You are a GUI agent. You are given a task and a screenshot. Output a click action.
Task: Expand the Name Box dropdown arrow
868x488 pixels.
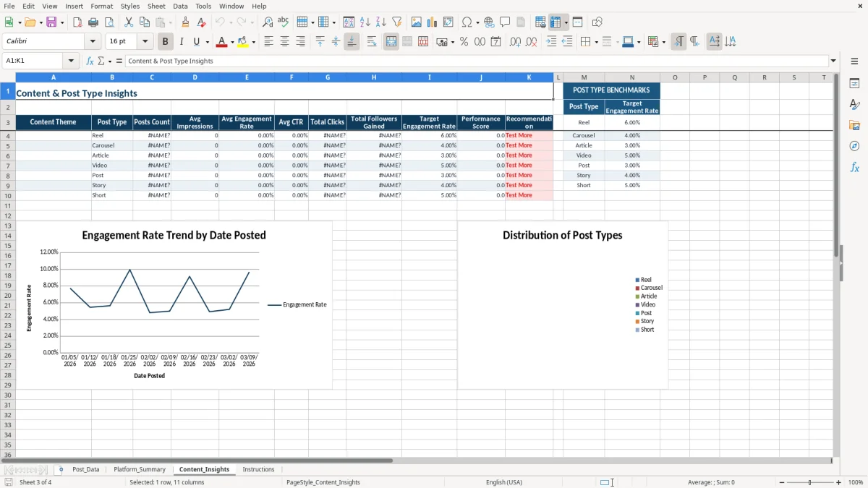[72, 61]
